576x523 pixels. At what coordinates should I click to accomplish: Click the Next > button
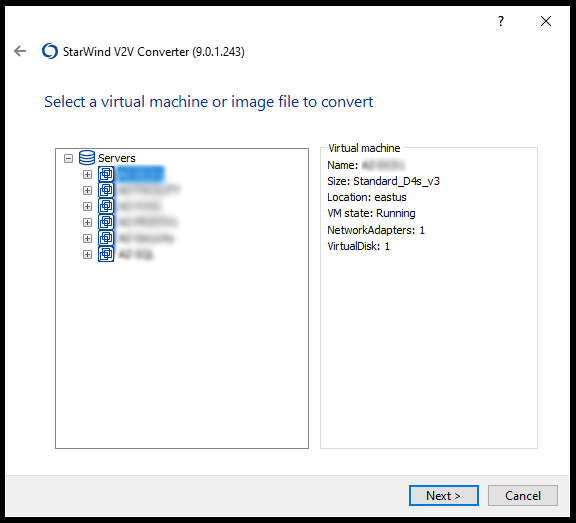(444, 495)
